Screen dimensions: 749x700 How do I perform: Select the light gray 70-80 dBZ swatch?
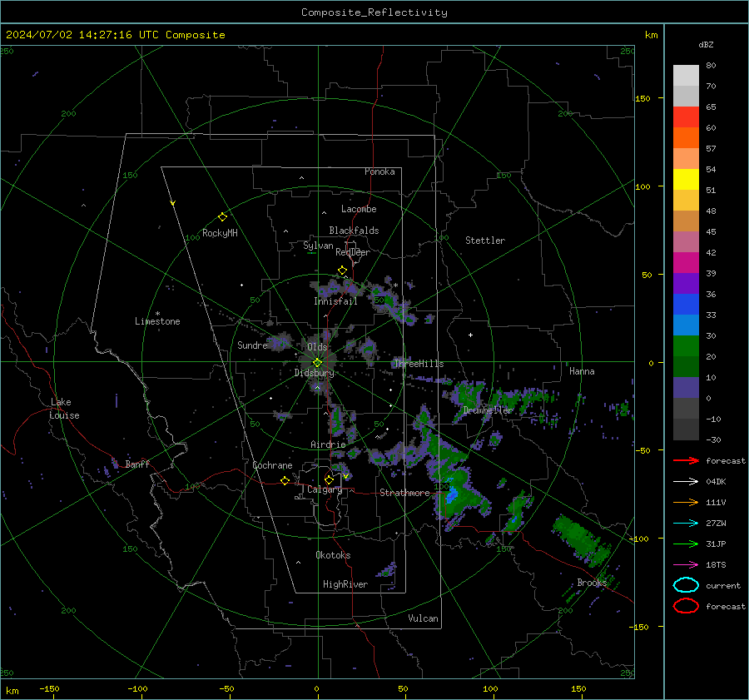tap(686, 76)
